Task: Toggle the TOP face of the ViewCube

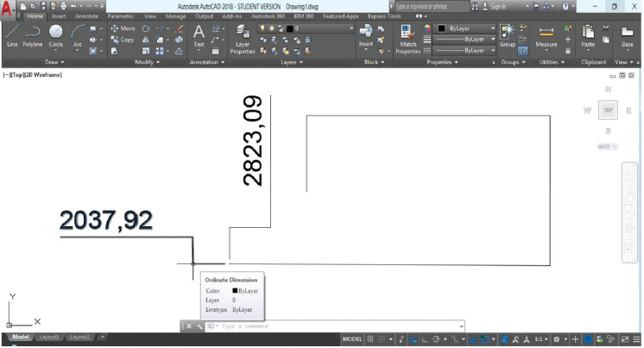Action: tap(608, 111)
